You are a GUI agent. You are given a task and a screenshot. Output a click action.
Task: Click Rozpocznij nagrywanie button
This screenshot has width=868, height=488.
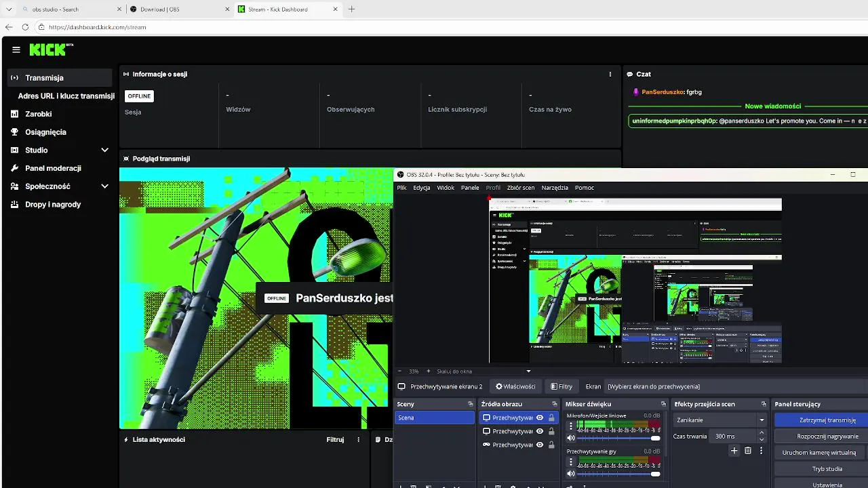click(821, 436)
